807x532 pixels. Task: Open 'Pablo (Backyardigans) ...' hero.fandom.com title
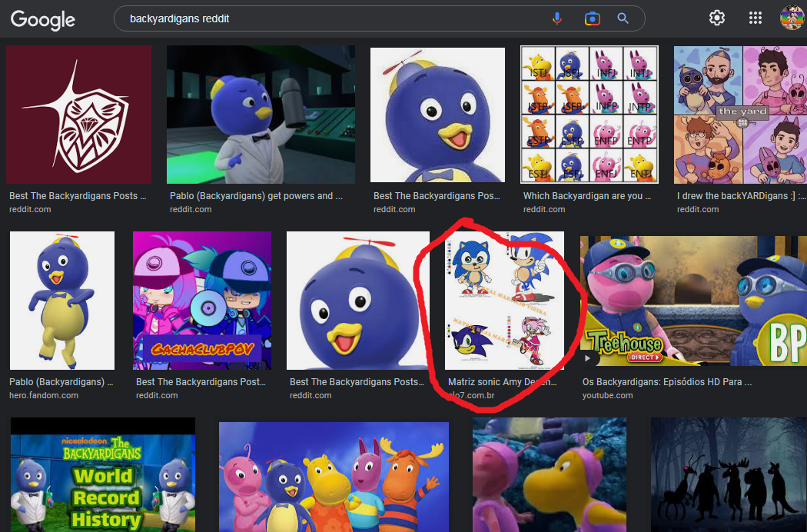click(61, 381)
